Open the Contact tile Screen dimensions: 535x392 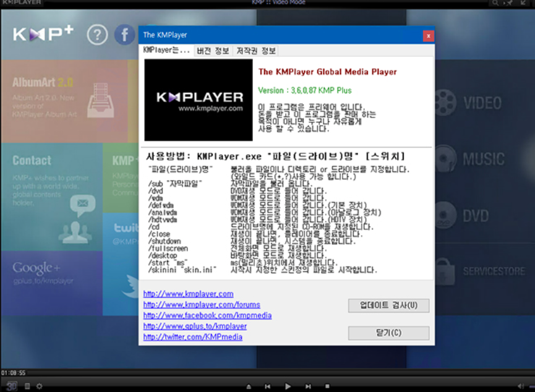tap(51, 197)
